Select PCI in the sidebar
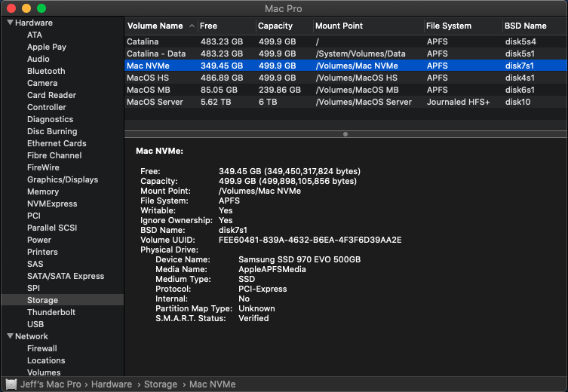568x392 pixels. click(x=34, y=216)
